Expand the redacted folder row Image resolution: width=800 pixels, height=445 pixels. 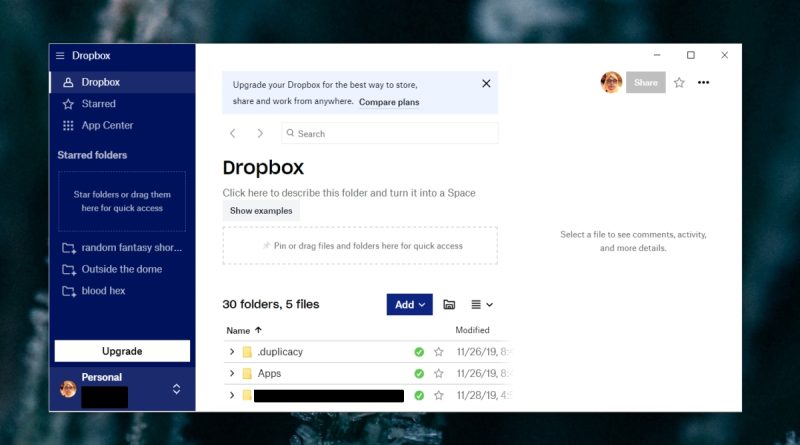232,395
